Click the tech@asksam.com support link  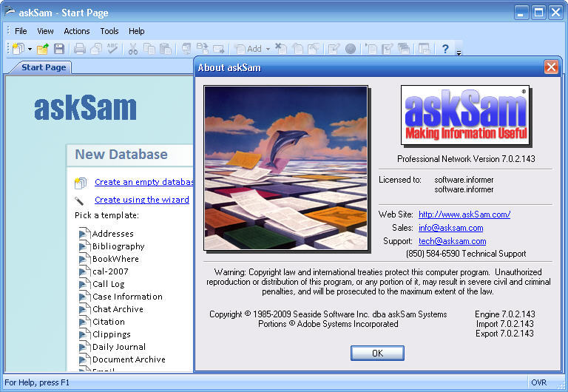tap(452, 241)
